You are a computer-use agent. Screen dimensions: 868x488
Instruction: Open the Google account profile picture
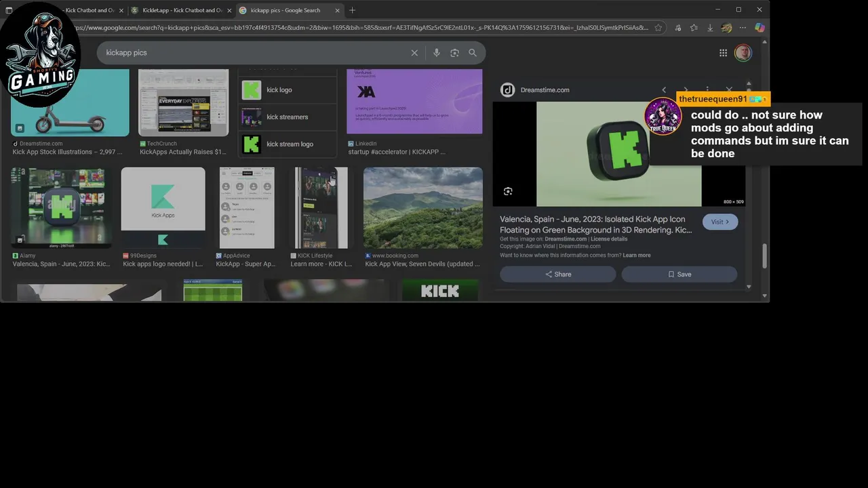[743, 53]
